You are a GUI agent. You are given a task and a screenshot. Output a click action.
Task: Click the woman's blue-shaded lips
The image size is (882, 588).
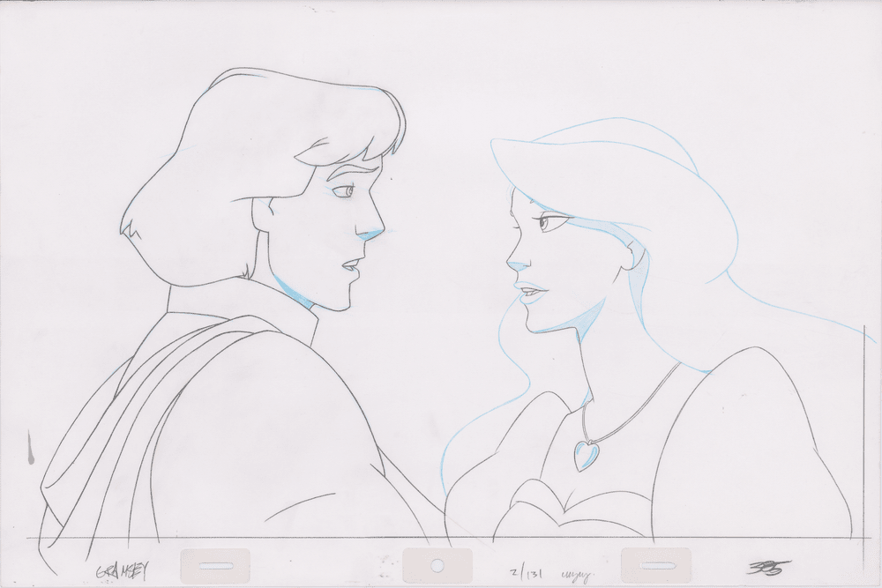pyautogui.click(x=530, y=293)
